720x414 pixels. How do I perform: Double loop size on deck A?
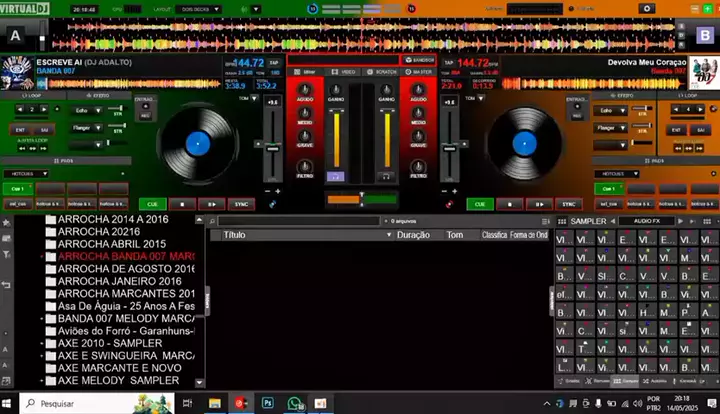coord(44,109)
